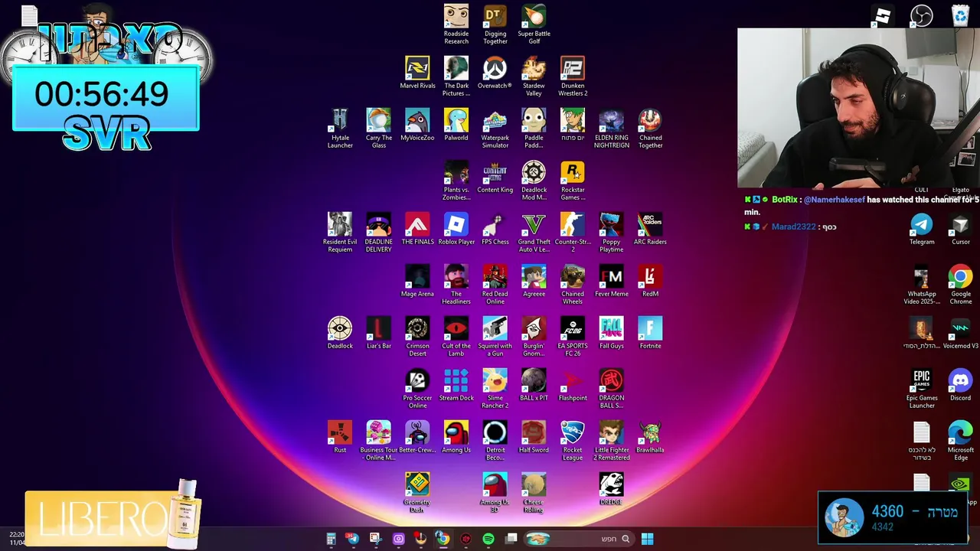Screen dimensions: 980x551
Task: Open Hytale Launcher icon
Action: click(x=340, y=129)
